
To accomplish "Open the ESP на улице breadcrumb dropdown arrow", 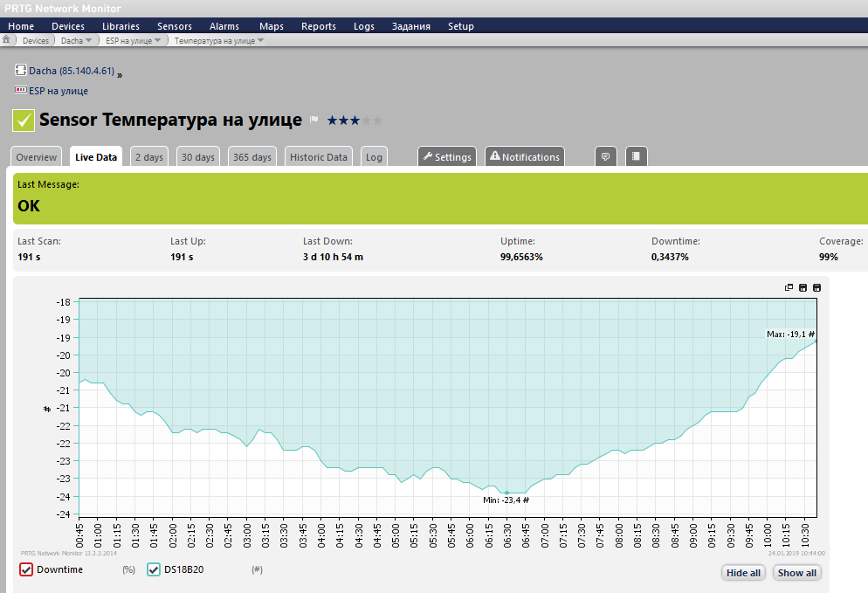I will [x=158, y=40].
